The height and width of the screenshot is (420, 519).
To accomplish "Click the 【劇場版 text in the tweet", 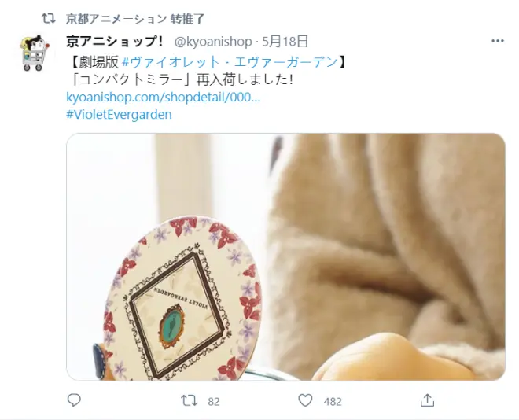I will (94, 62).
